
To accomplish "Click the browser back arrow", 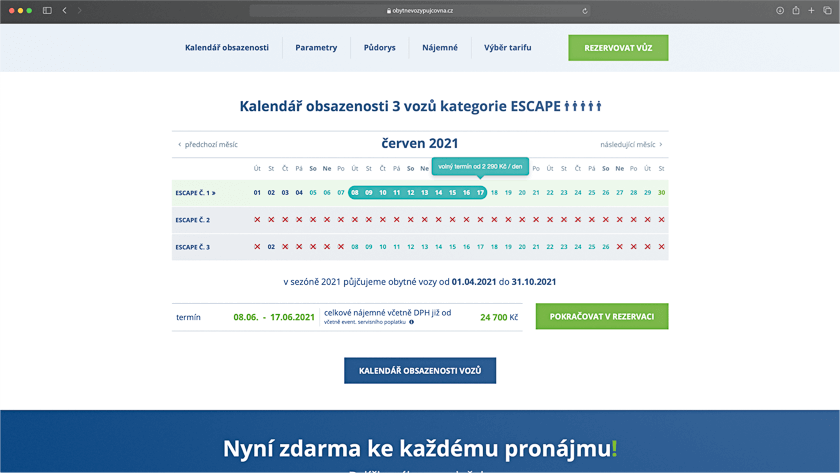I will 65,10.
